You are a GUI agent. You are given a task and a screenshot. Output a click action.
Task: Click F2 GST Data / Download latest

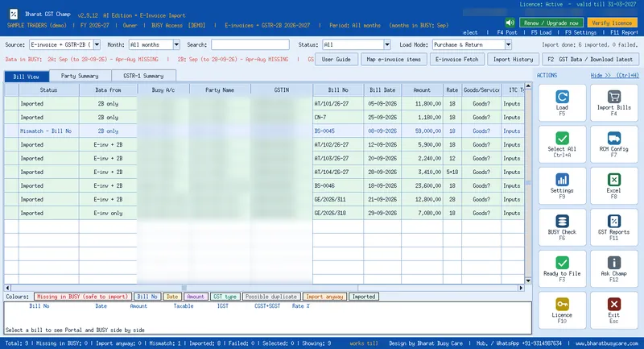(590, 59)
